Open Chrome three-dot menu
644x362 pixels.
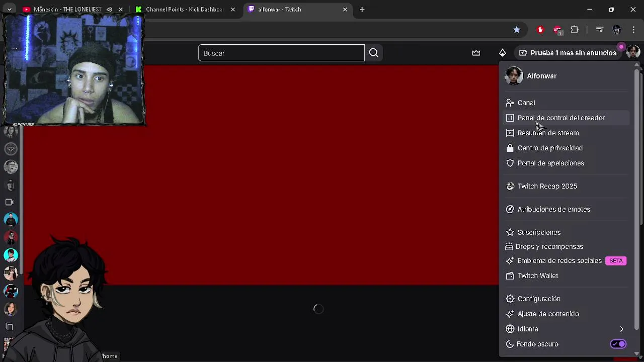(633, 30)
